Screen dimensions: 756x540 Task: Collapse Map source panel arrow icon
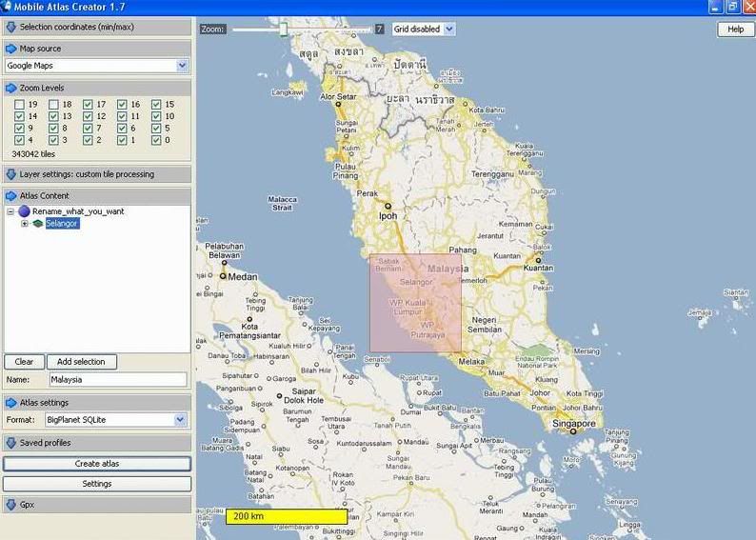[x=11, y=49]
